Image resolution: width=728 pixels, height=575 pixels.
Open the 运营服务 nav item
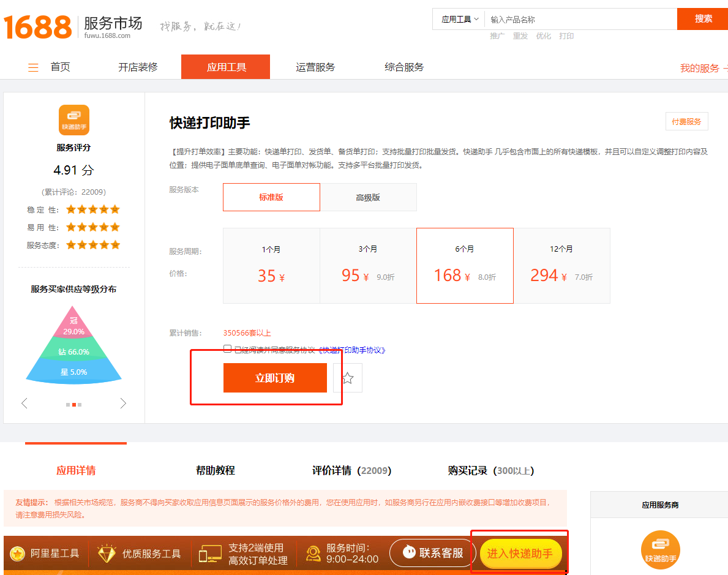click(315, 67)
